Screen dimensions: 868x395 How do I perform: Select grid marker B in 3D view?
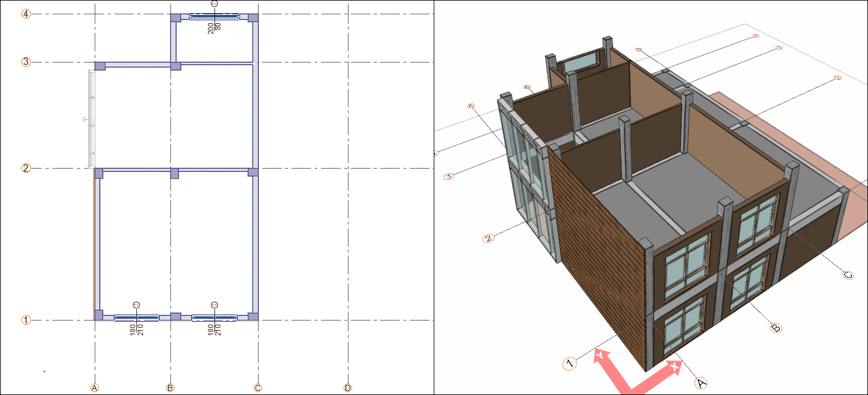pos(776,328)
